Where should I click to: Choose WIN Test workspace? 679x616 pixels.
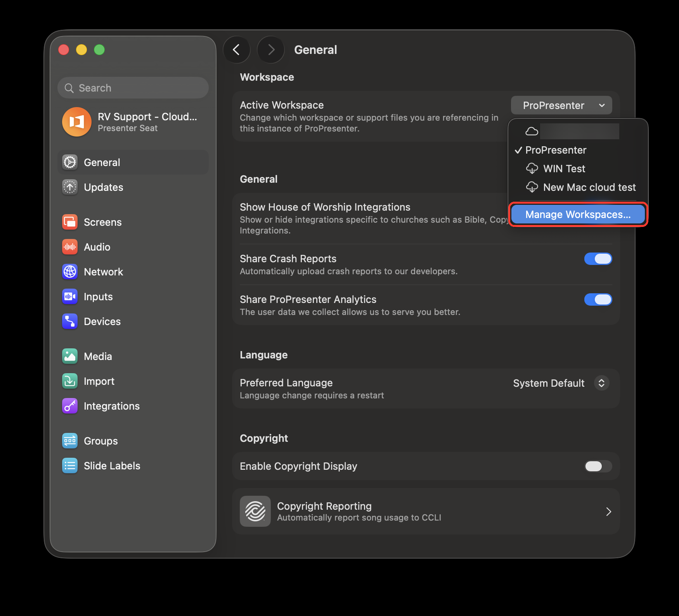point(578,169)
